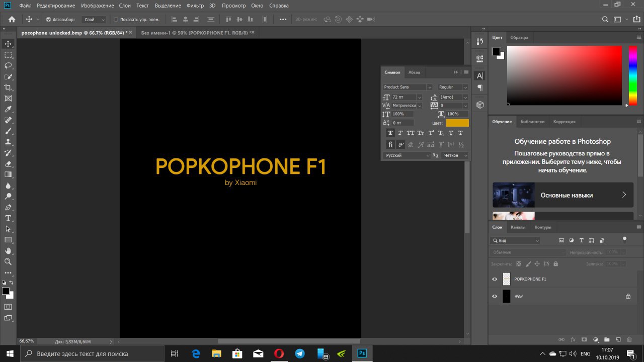The image size is (644, 362).
Task: Click the foreground color swatch in toolbox
Action: pyautogui.click(x=6, y=291)
